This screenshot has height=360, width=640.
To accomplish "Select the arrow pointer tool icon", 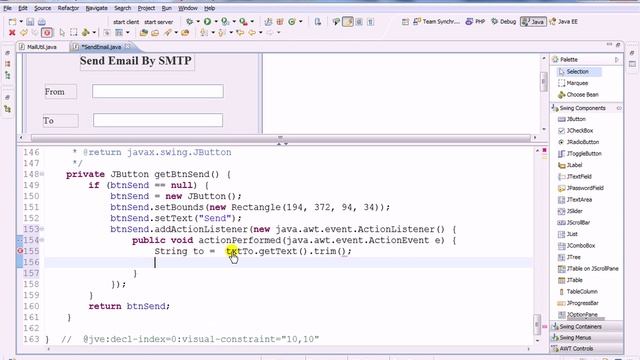I will click(62, 33).
